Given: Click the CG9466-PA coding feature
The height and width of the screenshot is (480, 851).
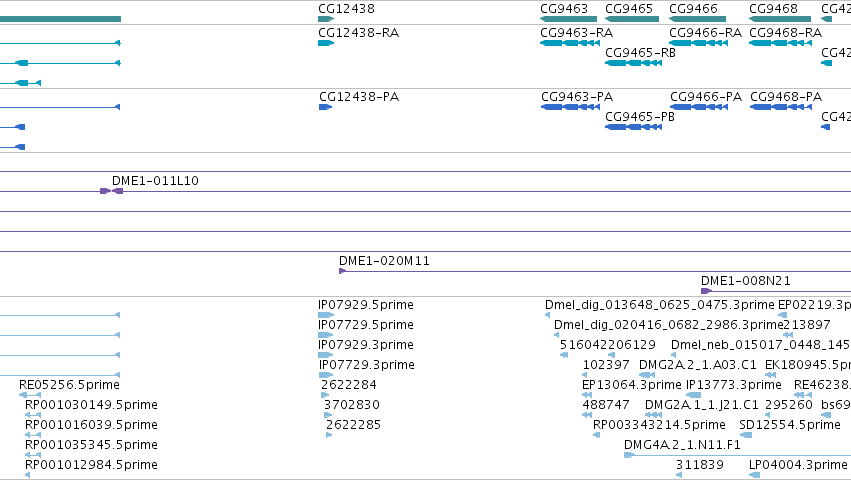Looking at the screenshot, I should [x=699, y=107].
